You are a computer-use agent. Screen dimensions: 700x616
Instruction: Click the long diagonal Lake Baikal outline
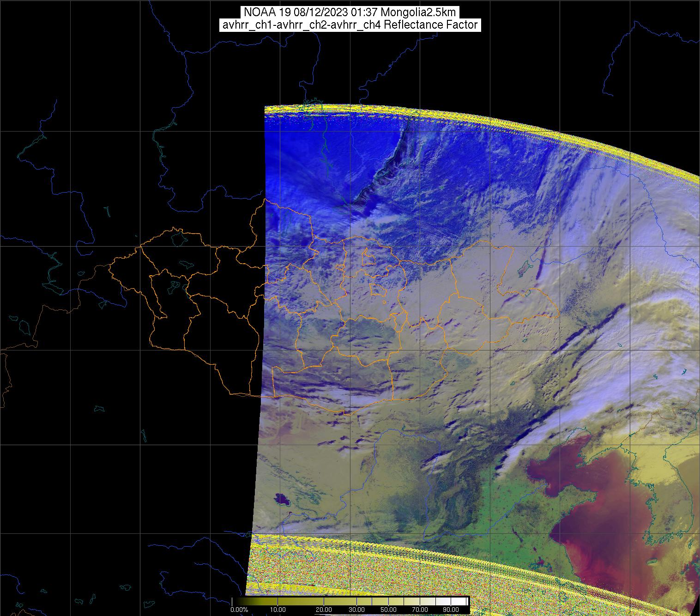pyautogui.click(x=388, y=166)
